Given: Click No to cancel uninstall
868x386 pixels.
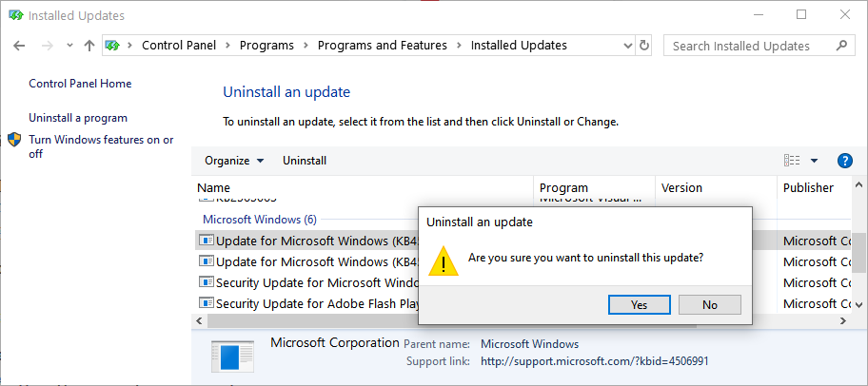Looking at the screenshot, I should (709, 304).
